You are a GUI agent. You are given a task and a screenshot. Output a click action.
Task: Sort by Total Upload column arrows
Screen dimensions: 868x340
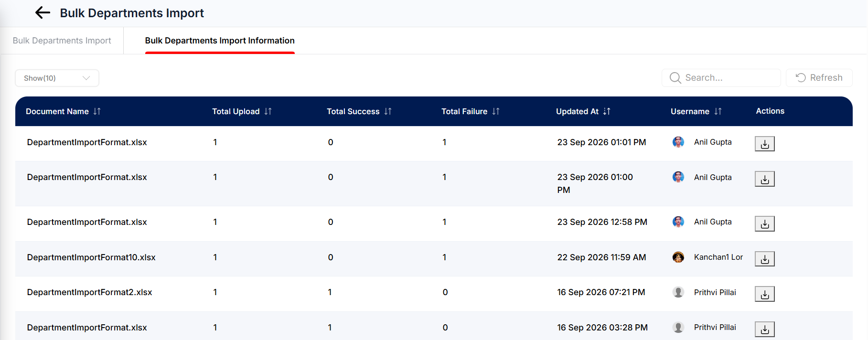click(268, 111)
